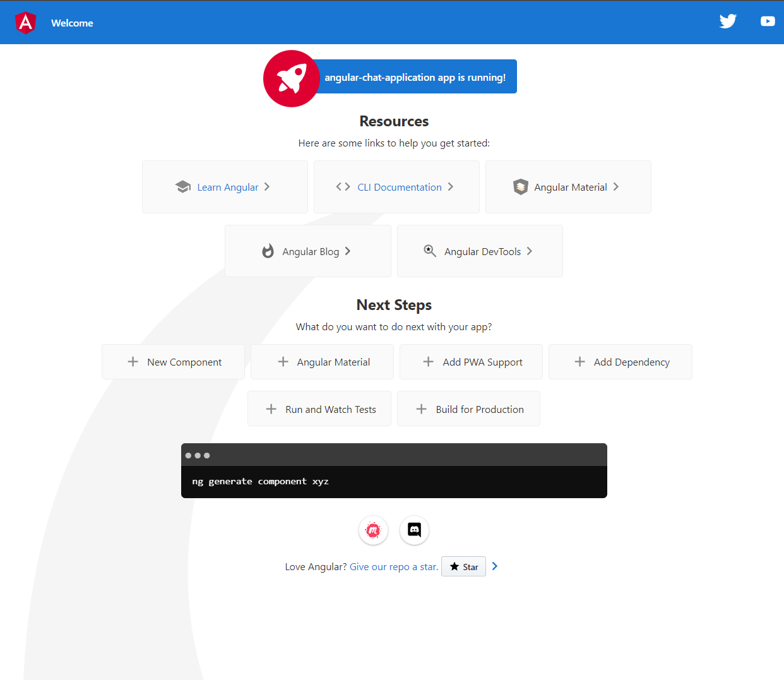Click the graduation cap Learn Angular icon
The image size is (784, 680).
(183, 187)
